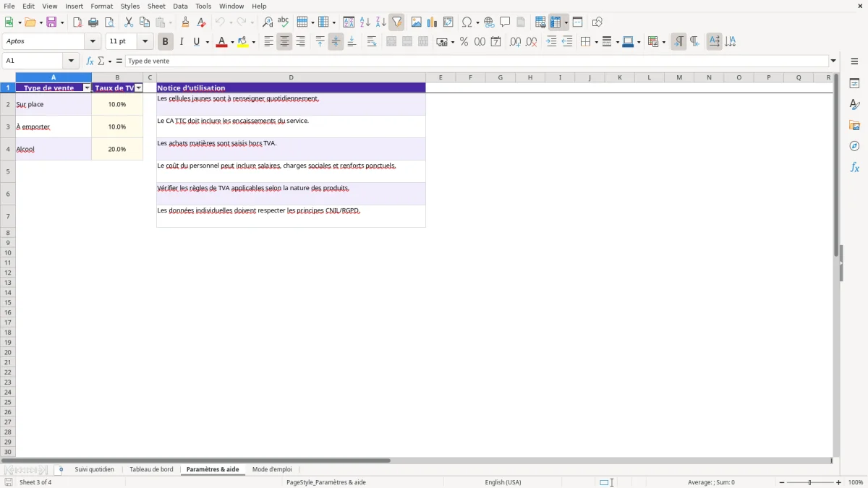This screenshot has height=488, width=868.
Task: Click the yellow background color swatch
Action: pos(242,42)
